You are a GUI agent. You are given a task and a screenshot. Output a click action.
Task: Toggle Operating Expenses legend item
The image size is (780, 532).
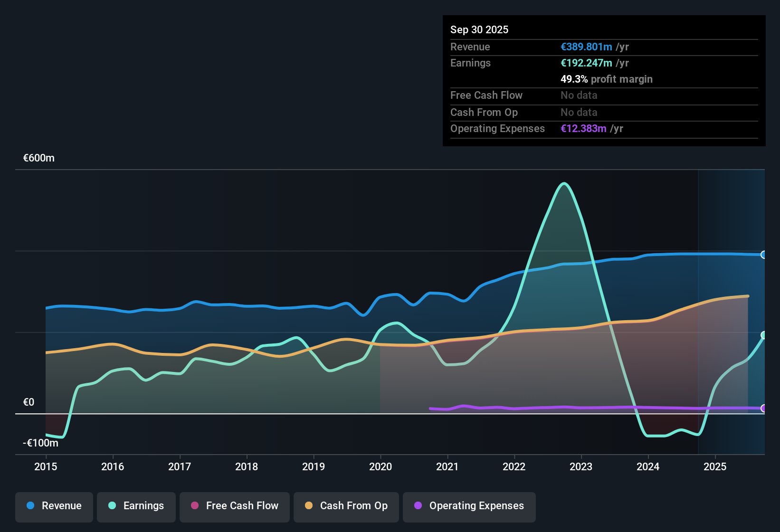469,506
